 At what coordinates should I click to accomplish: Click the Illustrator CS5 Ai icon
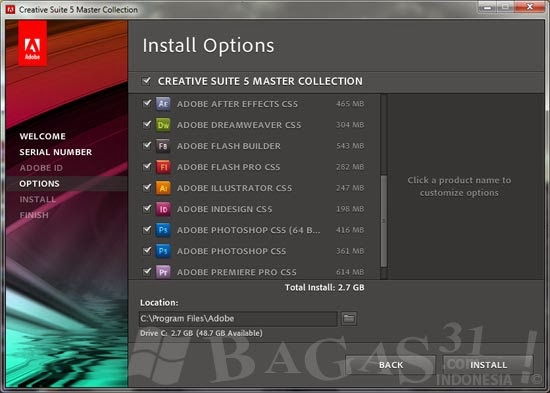coord(163,188)
